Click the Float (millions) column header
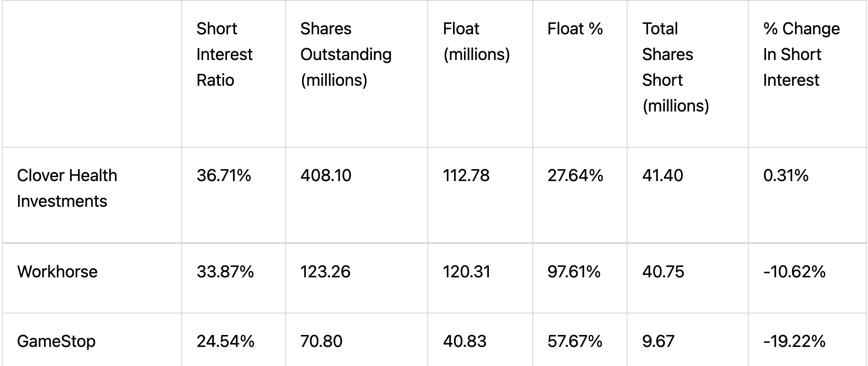 click(476, 41)
